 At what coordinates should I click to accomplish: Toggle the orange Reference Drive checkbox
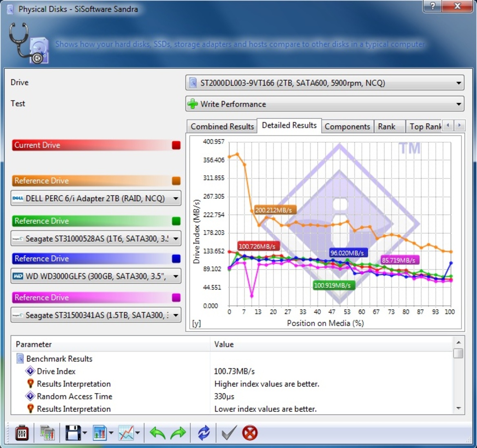click(x=176, y=181)
